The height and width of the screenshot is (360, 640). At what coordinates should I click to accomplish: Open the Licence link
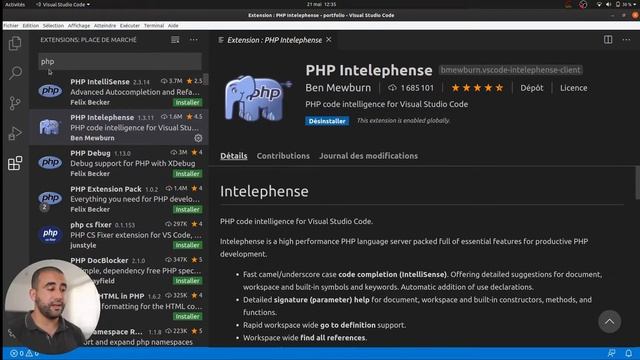(x=573, y=88)
